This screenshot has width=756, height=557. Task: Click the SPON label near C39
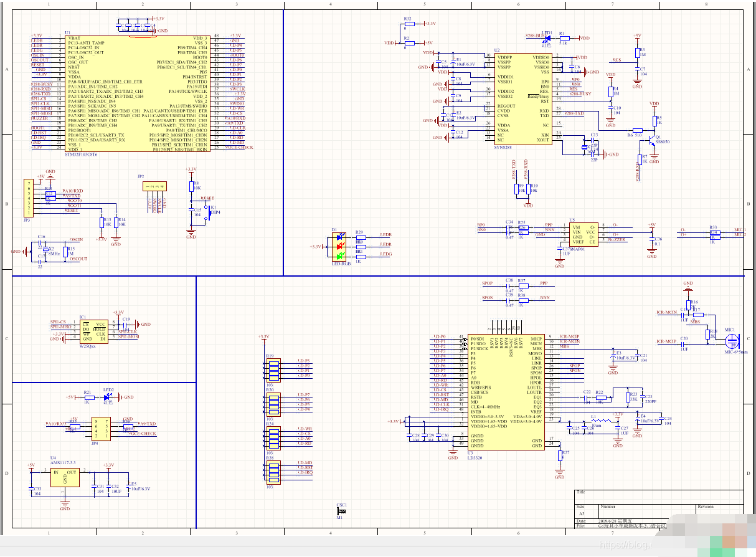pos(487,297)
